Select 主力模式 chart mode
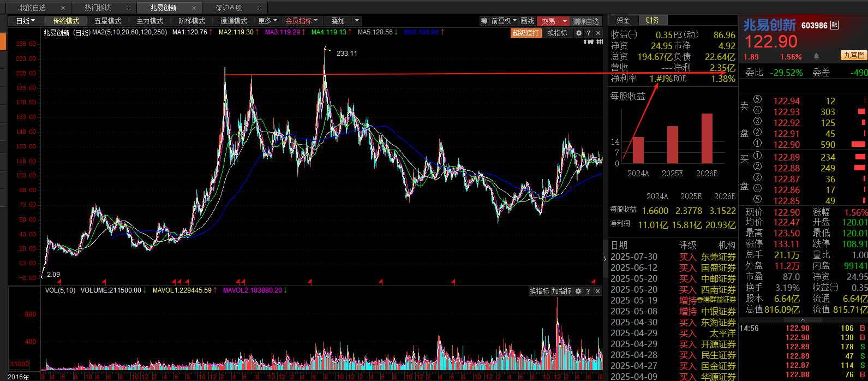The image size is (868, 381). tap(150, 21)
